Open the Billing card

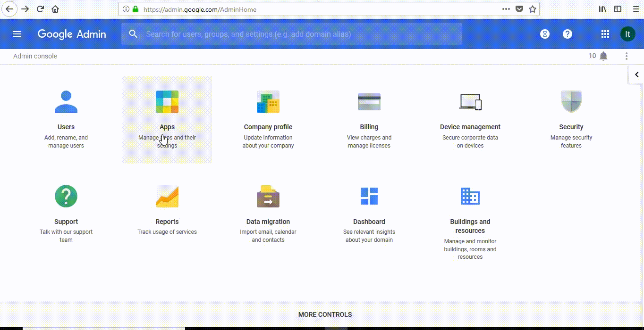coord(369,120)
